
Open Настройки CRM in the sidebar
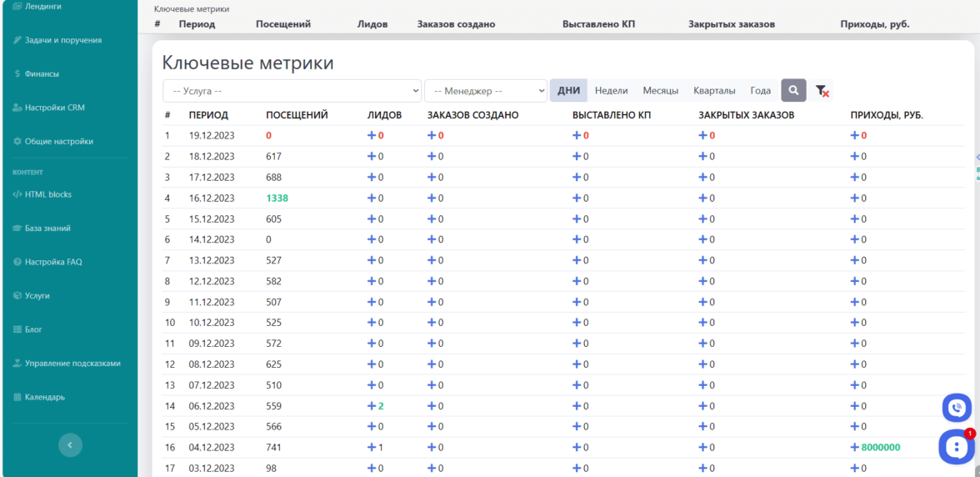54,108
